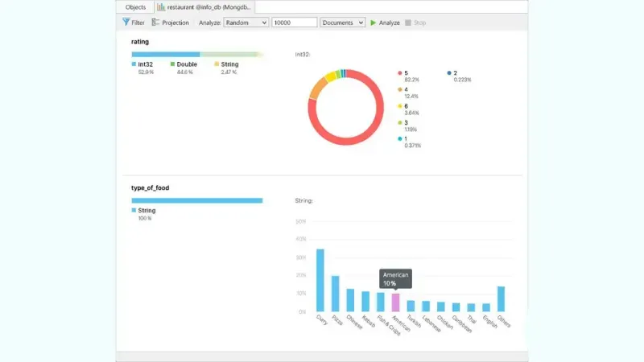Click the Analyze button label

389,23
